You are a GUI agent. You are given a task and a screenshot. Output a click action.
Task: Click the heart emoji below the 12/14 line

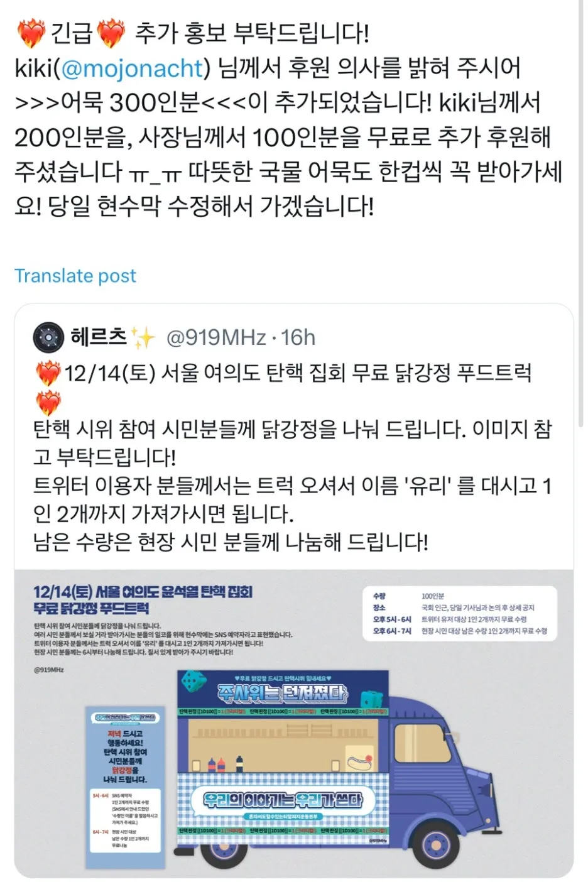[x=48, y=402]
